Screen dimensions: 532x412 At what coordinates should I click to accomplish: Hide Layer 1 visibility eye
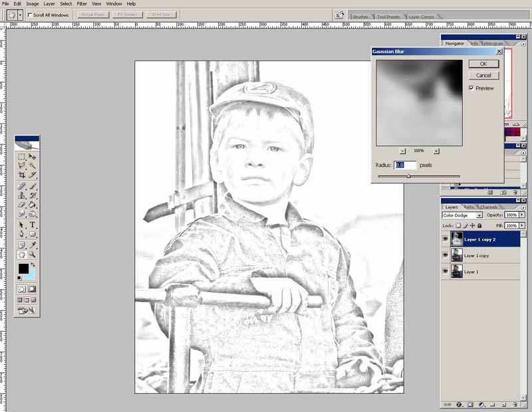coord(445,272)
